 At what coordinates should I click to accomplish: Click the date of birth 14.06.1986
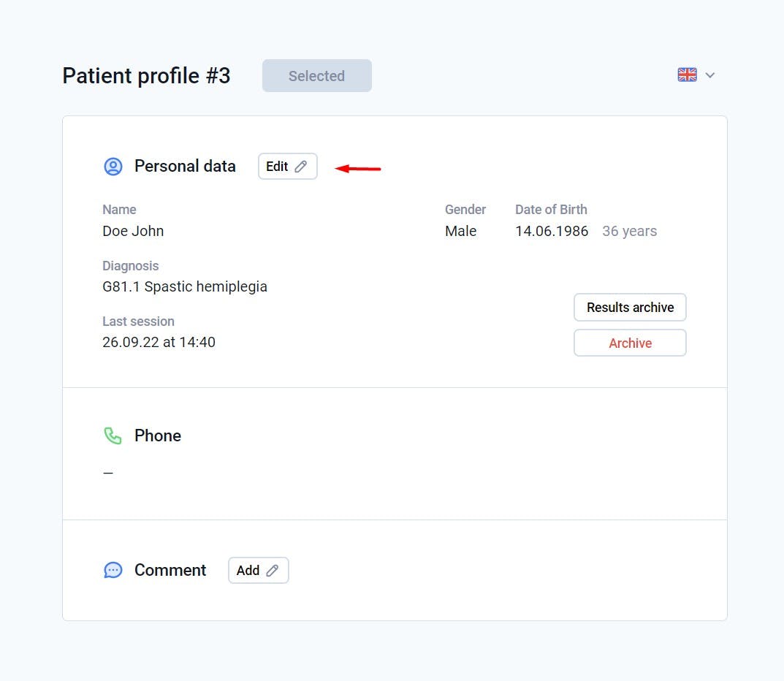(552, 231)
